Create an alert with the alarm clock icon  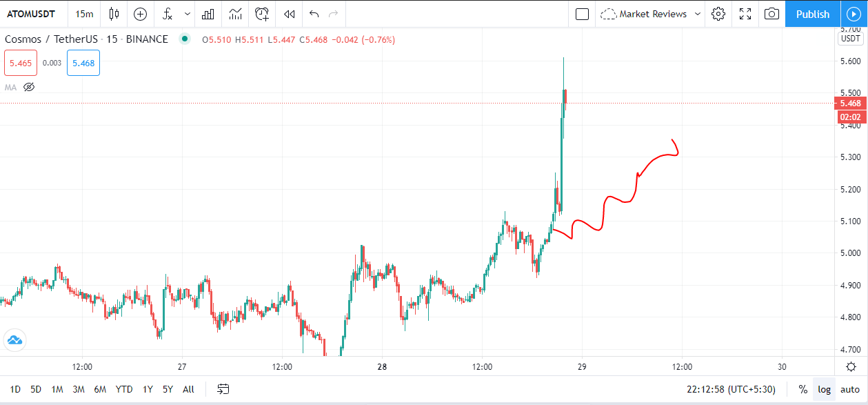262,14
